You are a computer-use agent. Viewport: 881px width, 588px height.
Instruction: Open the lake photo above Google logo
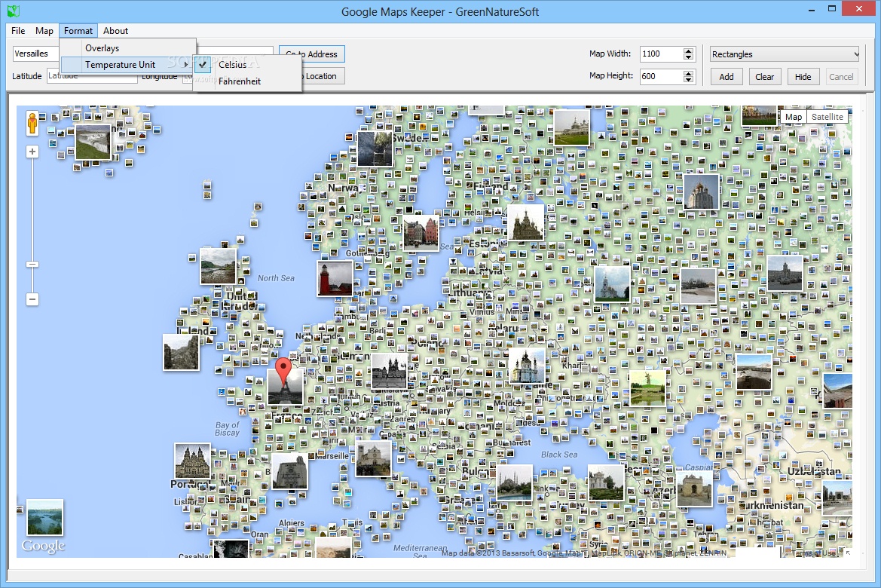coord(45,518)
